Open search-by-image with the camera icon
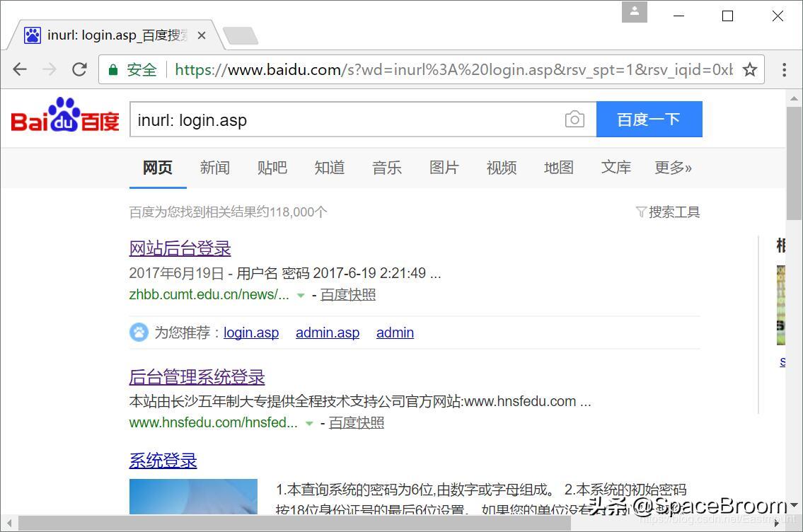Screen dimensions: 803x532 click(x=574, y=119)
